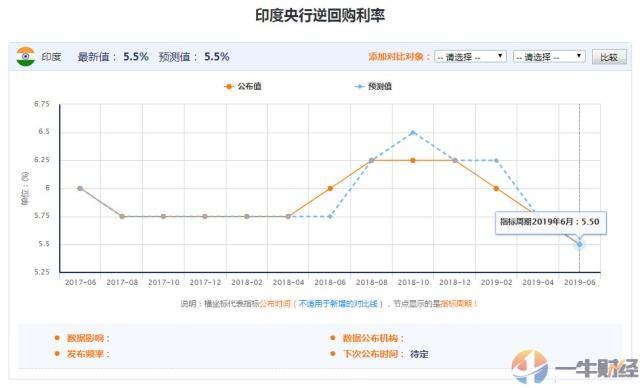Click the orange 2018-06 data point at 6
The width and height of the screenshot is (640, 388).
(330, 188)
